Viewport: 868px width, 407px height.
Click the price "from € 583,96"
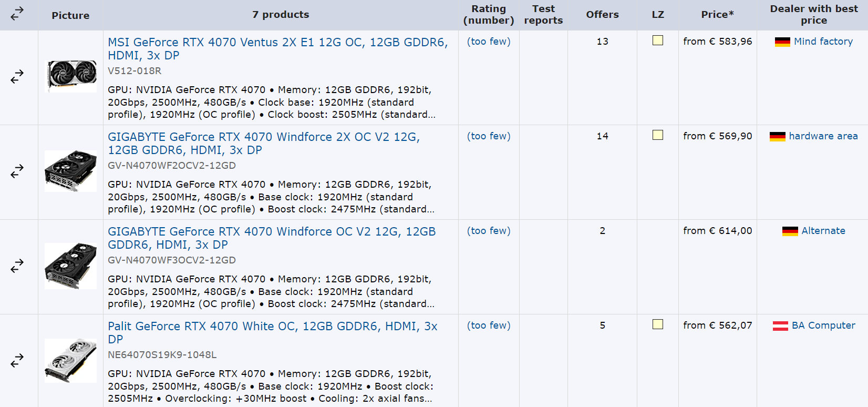tap(718, 42)
